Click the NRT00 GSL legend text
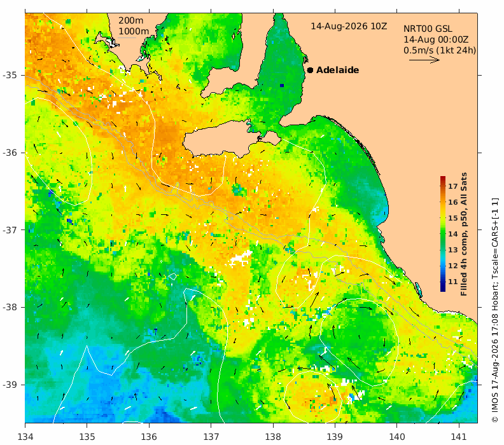 (x=428, y=29)
